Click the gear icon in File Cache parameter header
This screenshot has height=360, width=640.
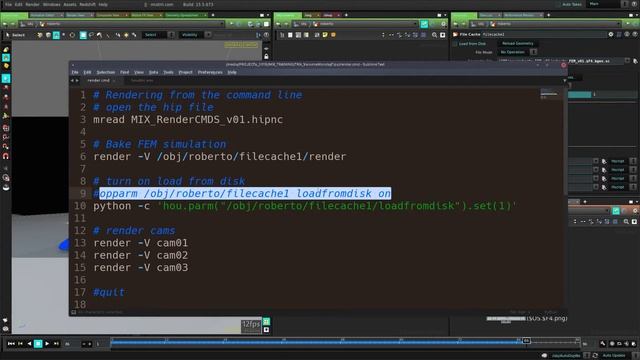pyautogui.click(x=611, y=34)
